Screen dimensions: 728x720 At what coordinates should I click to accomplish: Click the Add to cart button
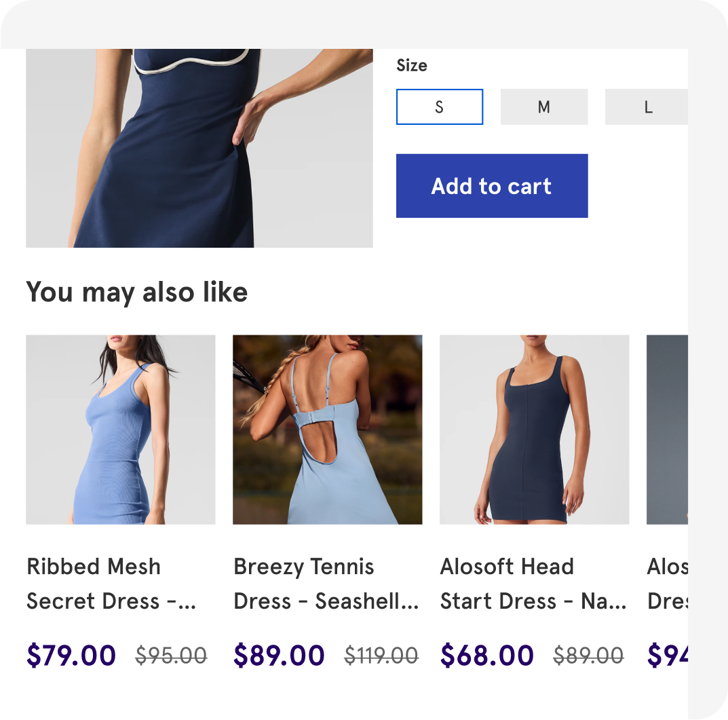[x=492, y=186]
